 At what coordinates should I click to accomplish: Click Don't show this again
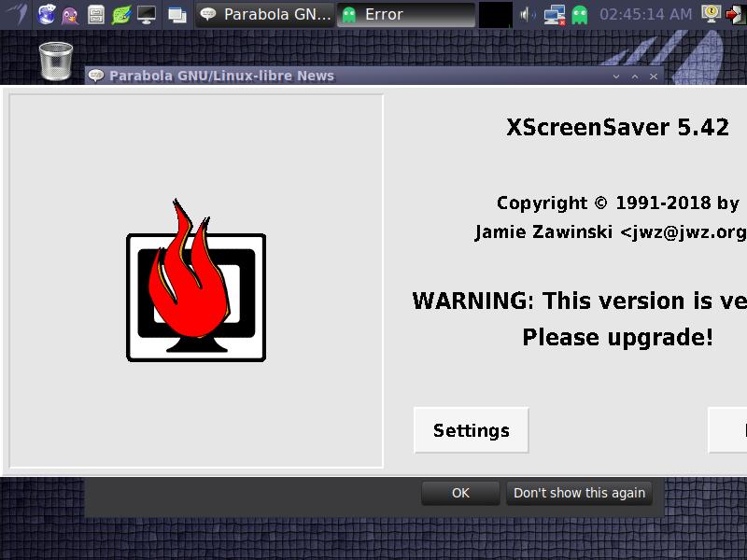pos(579,493)
